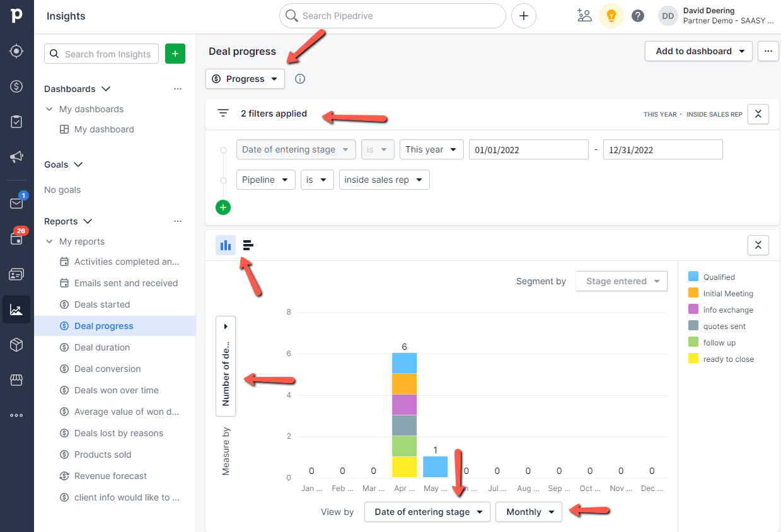Click the 12/31/2022 end date field
This screenshot has height=532, width=781.
coord(662,149)
